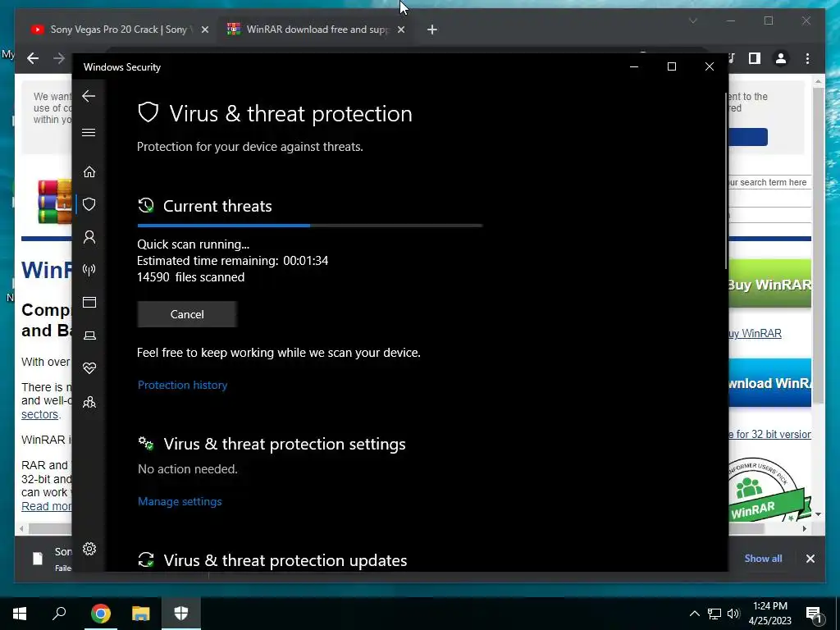Open App & browser control icon
Viewport: 840px width, 630px height.
pos(89,303)
